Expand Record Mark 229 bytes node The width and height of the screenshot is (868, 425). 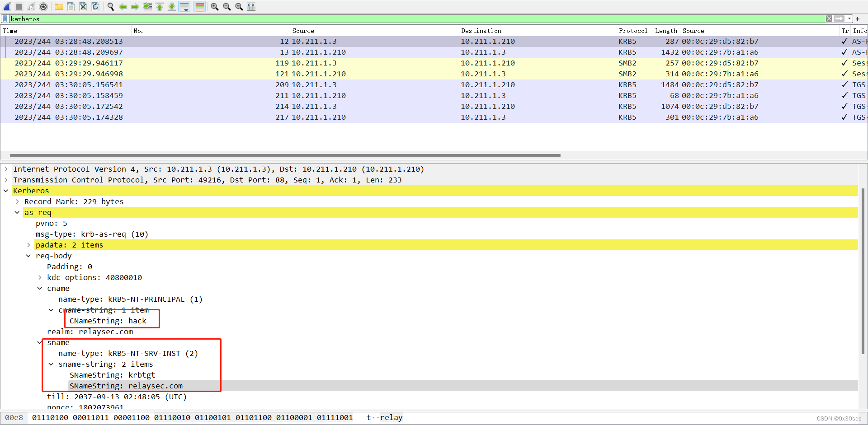click(x=17, y=201)
